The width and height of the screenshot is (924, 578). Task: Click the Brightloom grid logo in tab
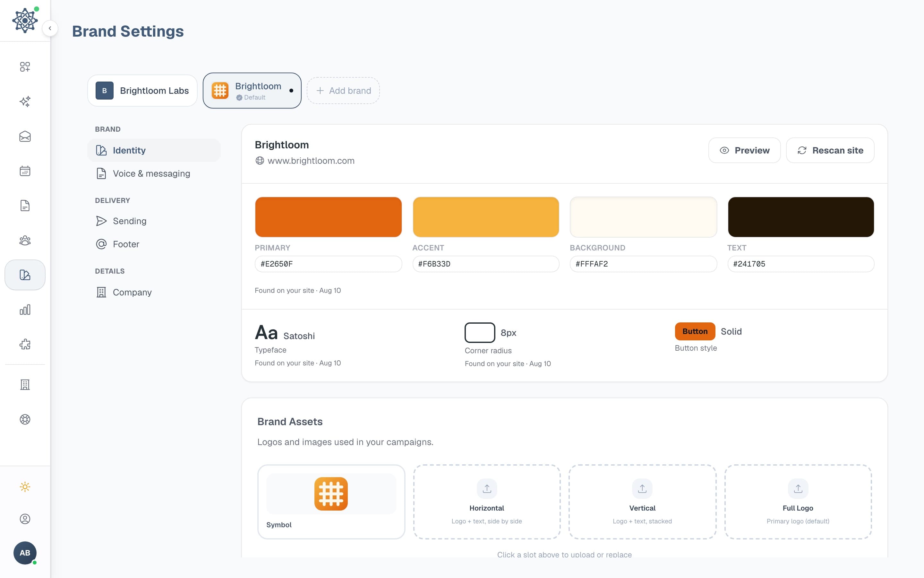220,91
